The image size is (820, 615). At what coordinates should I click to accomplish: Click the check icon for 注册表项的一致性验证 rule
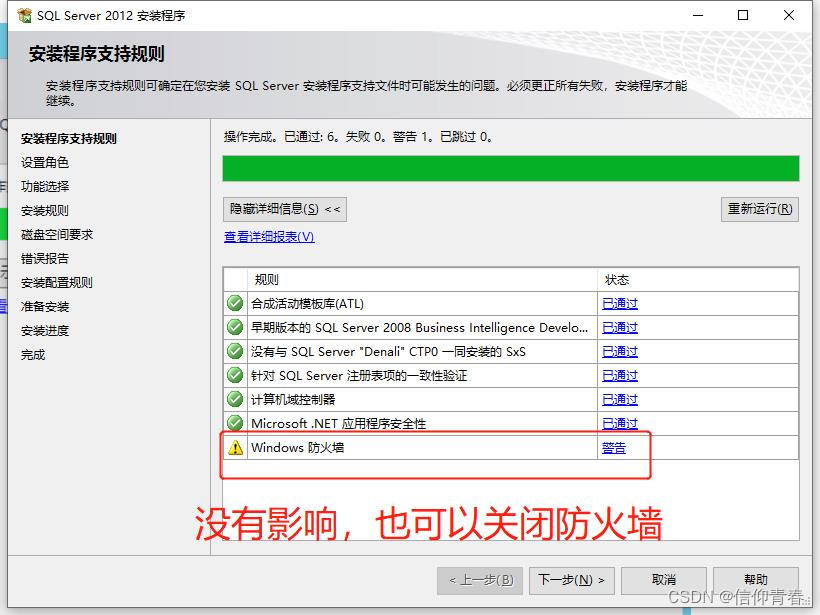pyautogui.click(x=235, y=375)
